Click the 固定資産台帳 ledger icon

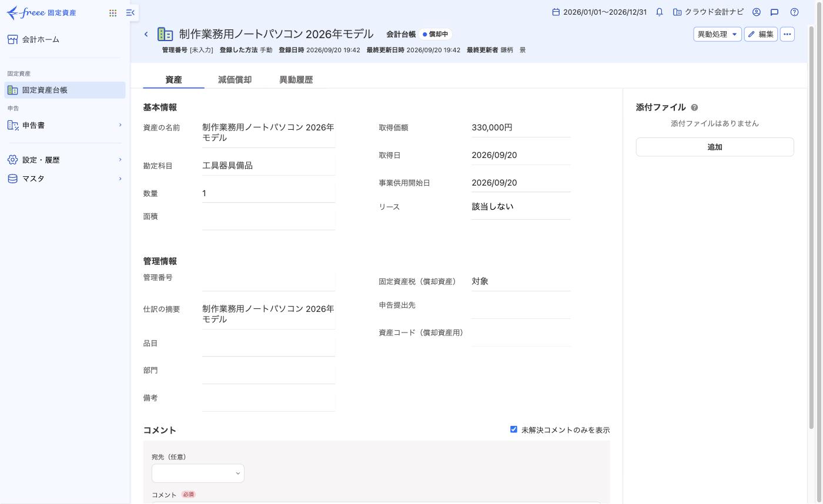pos(12,90)
